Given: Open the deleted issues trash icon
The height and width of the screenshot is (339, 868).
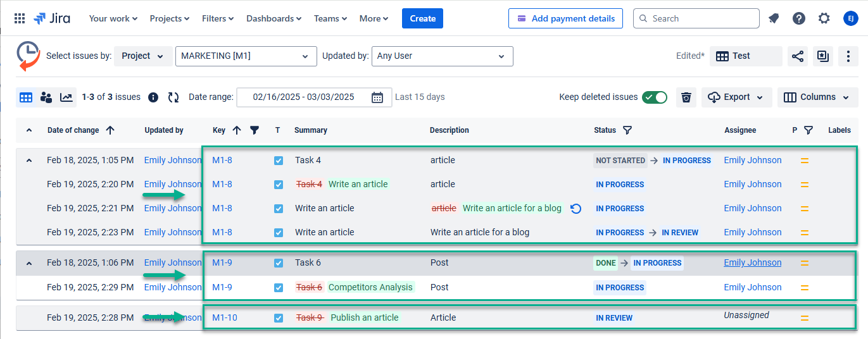Looking at the screenshot, I should pyautogui.click(x=686, y=97).
